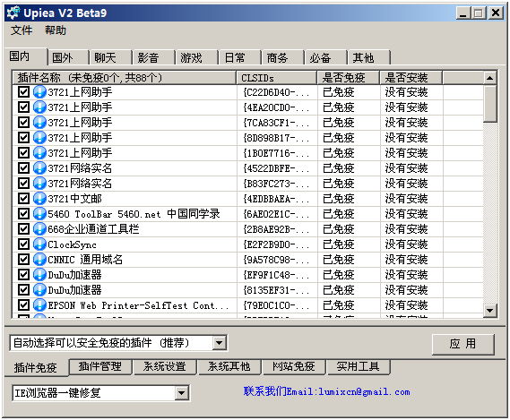This screenshot has width=510, height=420.
Task: Click the 联系我们 Email link
Action: 326,391
